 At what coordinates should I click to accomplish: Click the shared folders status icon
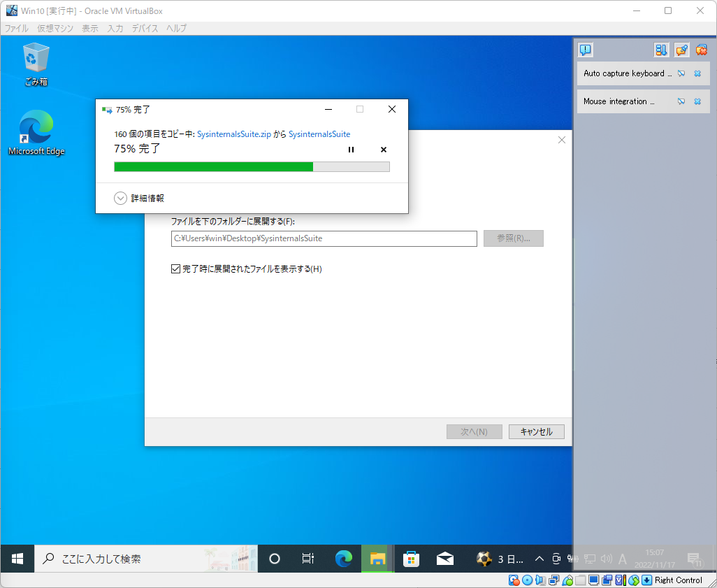580,580
